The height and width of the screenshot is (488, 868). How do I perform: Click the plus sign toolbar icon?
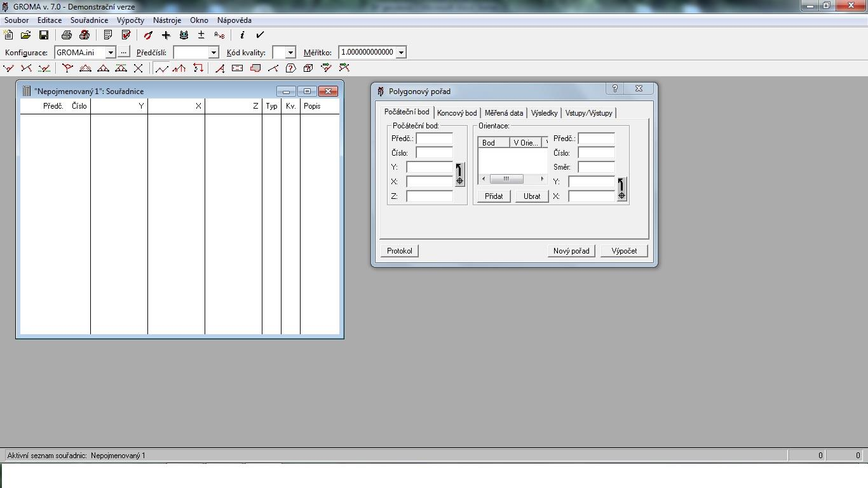[x=166, y=35]
